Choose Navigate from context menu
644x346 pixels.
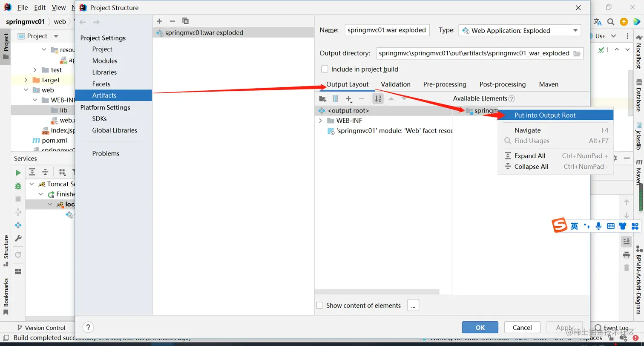(555, 130)
